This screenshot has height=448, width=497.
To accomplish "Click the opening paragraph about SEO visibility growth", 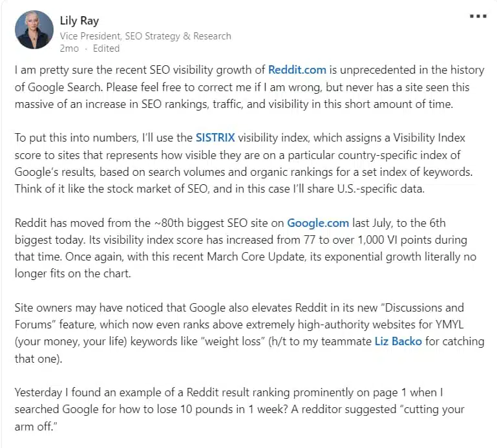I will [249, 87].
